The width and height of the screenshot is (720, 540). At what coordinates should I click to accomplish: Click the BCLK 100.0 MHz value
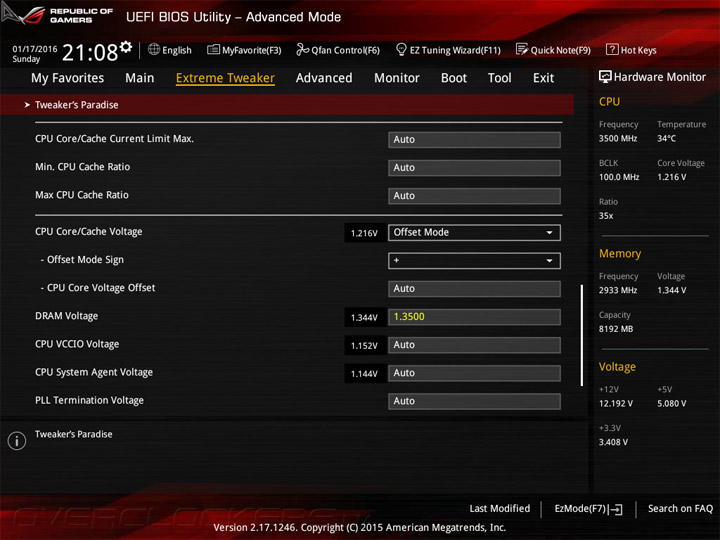pyautogui.click(x=619, y=177)
